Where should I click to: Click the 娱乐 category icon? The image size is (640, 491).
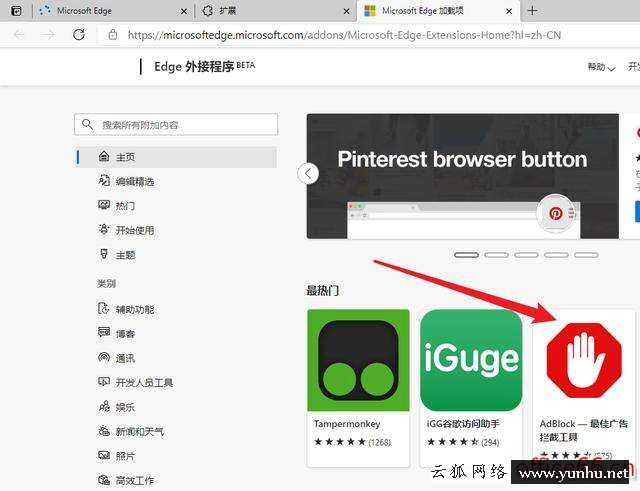click(x=104, y=406)
